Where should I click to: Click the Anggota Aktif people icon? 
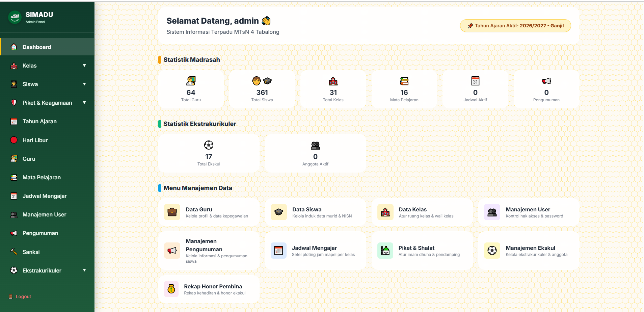pos(315,145)
